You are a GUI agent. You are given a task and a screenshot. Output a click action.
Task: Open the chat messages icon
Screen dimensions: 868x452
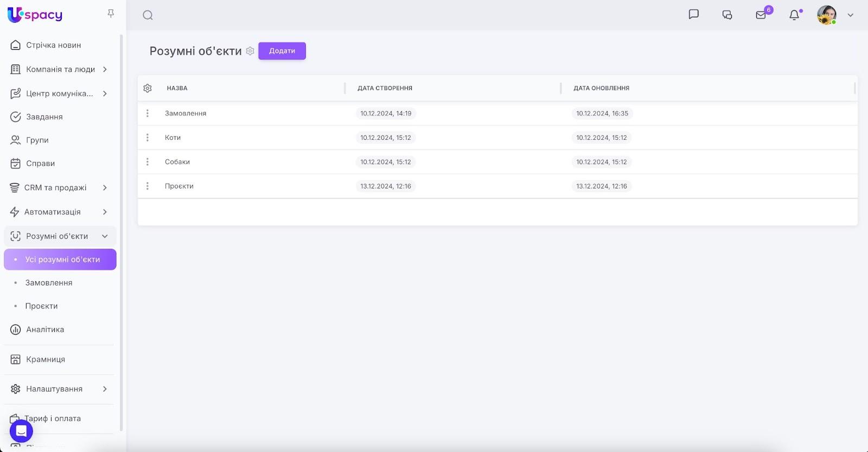pos(693,15)
